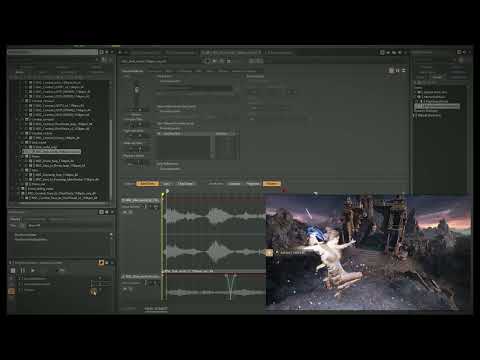The height and width of the screenshot is (360, 480).
Task: Select the waveform clip in the bottom music track
Action: (x=216, y=293)
